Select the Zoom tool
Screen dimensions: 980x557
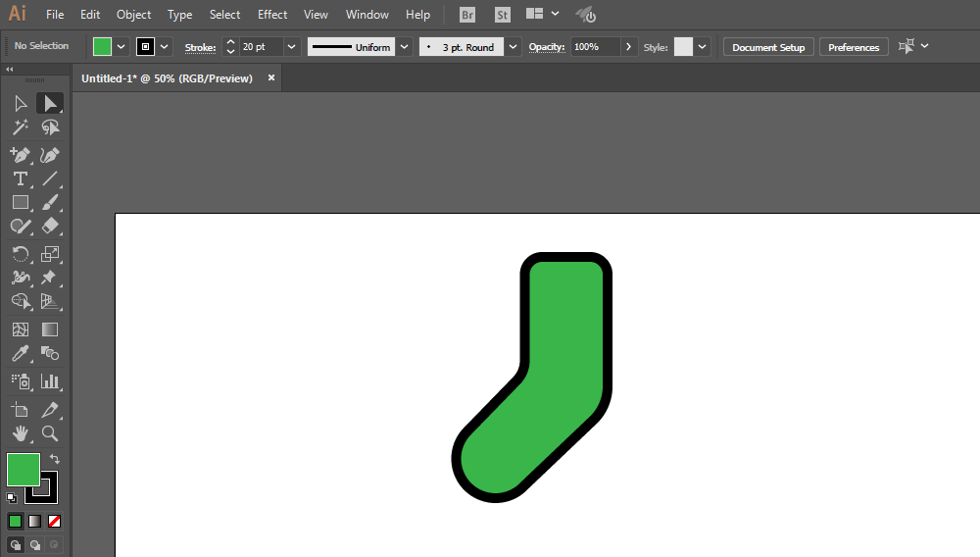(49, 433)
